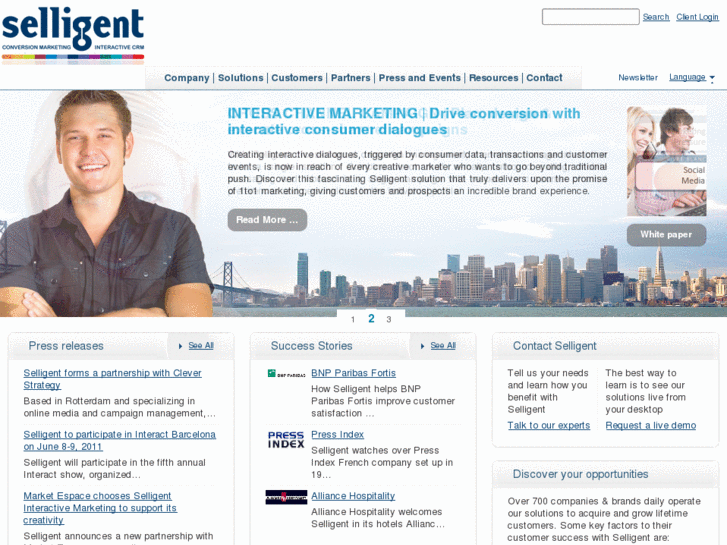Click the Press Index logo

tap(286, 440)
